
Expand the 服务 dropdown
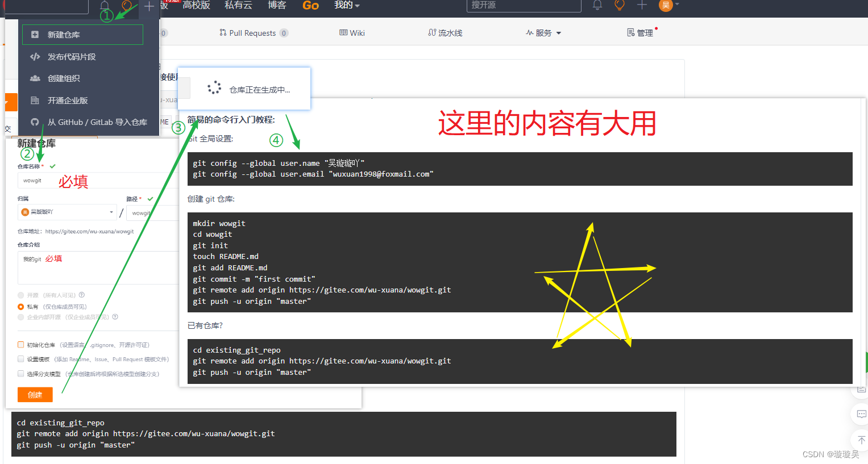click(543, 33)
